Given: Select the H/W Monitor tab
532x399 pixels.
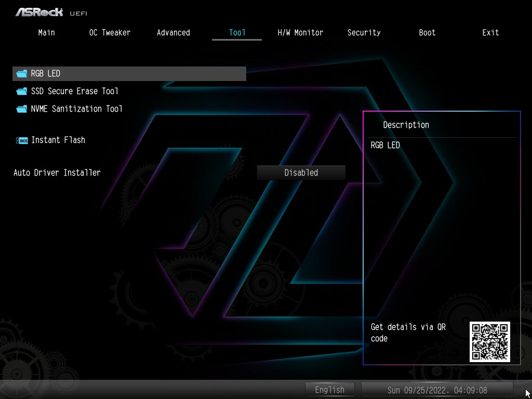Looking at the screenshot, I should point(300,33).
